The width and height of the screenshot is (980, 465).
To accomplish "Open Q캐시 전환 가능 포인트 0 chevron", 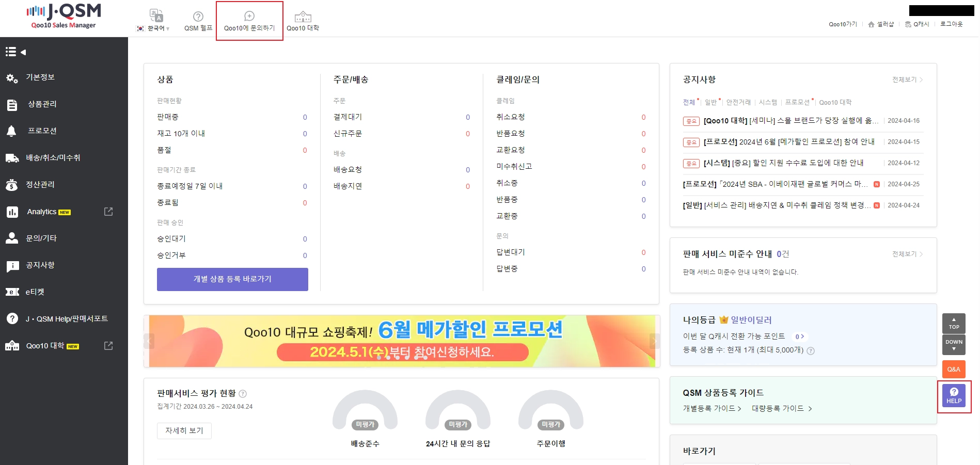I will point(799,336).
